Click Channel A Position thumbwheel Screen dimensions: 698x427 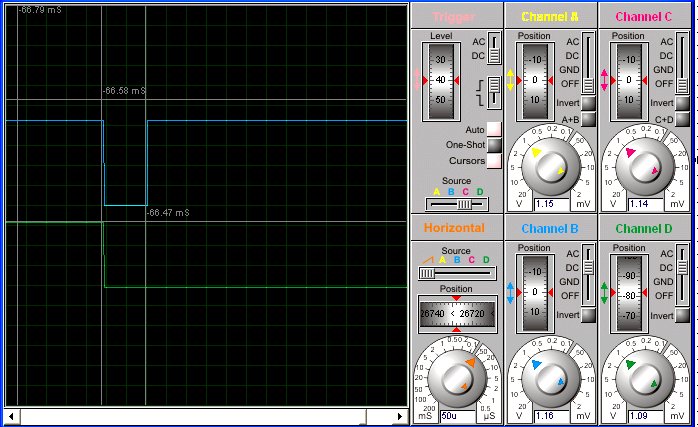[x=535, y=81]
